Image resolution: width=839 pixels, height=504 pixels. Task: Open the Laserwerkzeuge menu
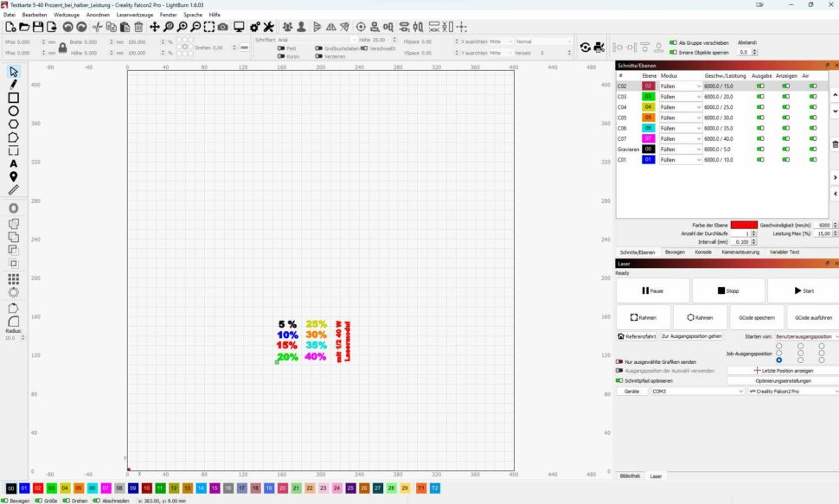click(x=135, y=15)
